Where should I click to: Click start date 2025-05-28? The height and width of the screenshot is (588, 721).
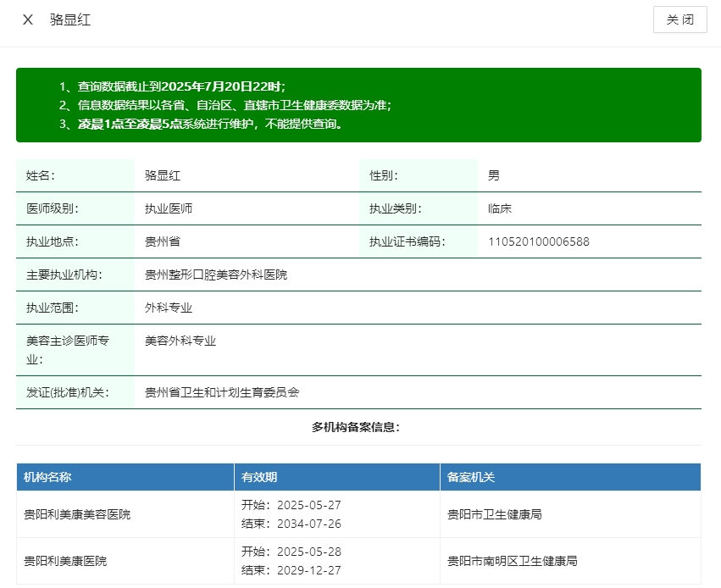tap(309, 552)
